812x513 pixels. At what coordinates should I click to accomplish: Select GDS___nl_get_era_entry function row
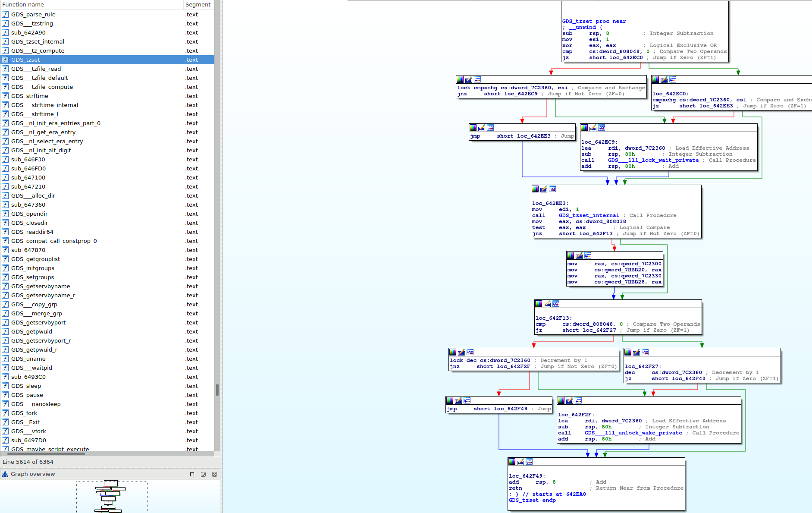click(107, 132)
